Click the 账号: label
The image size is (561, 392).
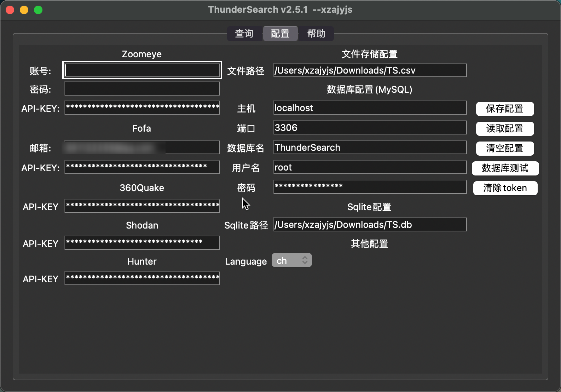[41, 71]
